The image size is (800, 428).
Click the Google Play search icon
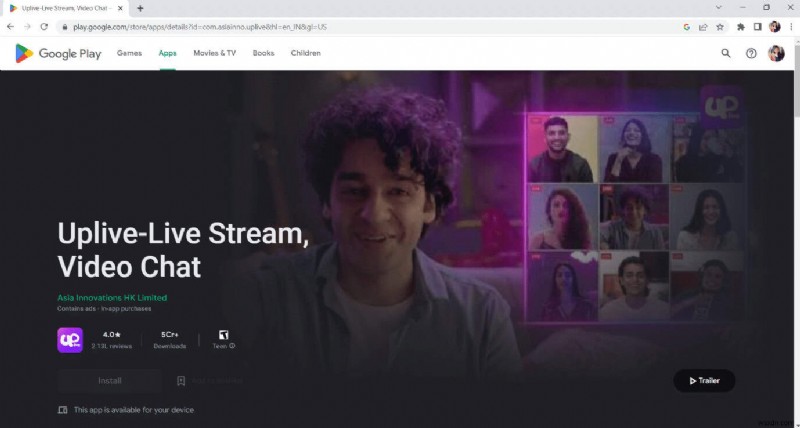[x=726, y=53]
